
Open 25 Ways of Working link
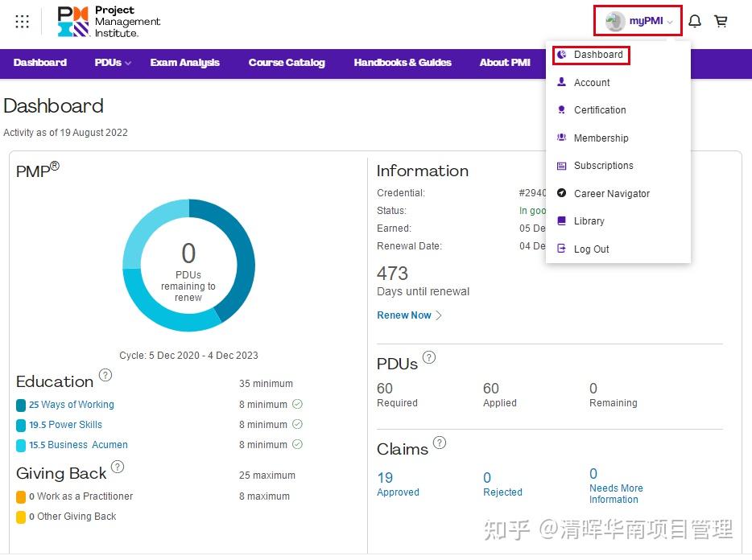point(72,405)
